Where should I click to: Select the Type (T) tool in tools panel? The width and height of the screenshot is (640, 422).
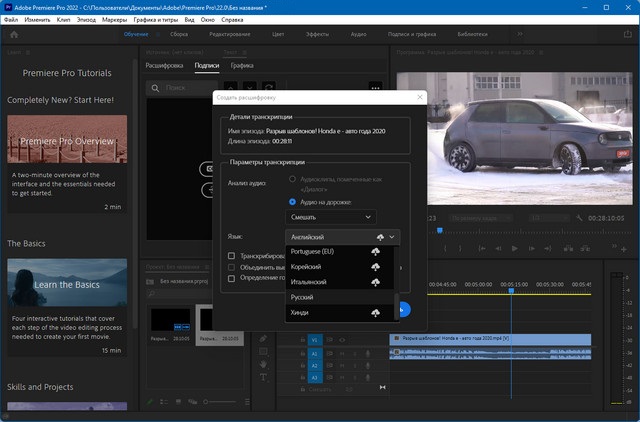coord(264,378)
